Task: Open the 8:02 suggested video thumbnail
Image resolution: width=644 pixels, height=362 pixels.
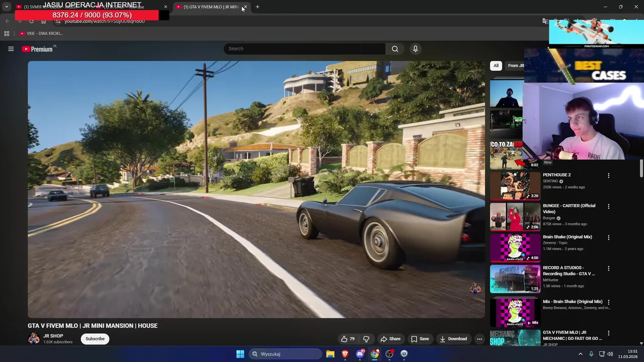Action: pyautogui.click(x=507, y=154)
